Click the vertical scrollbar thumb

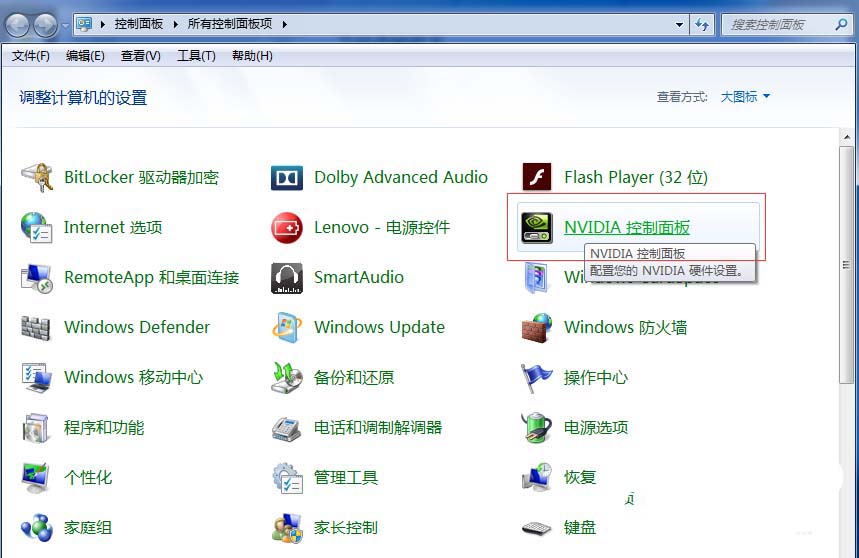click(846, 265)
